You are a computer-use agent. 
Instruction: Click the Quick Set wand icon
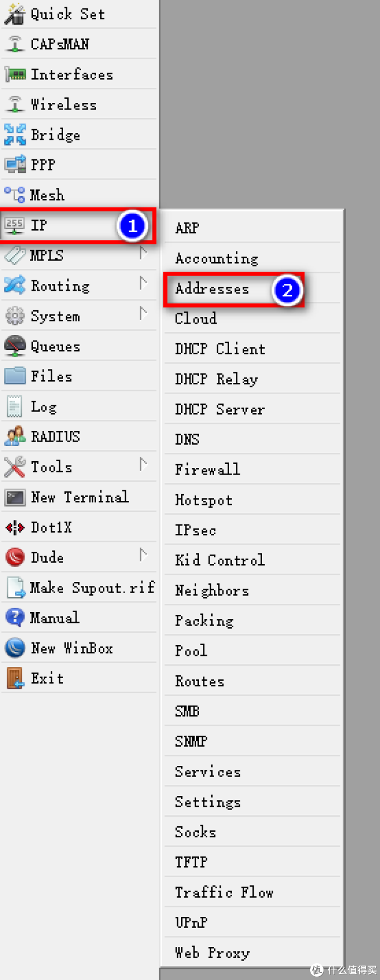coord(15,14)
